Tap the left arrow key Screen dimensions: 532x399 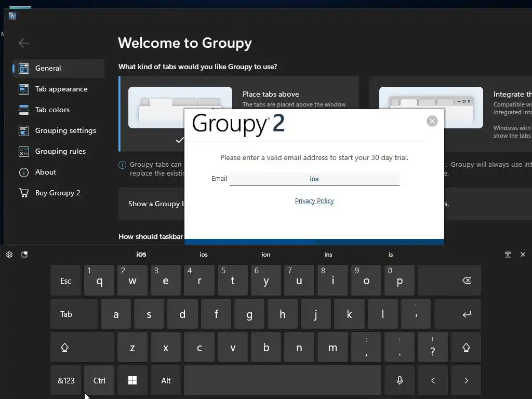coord(433,381)
